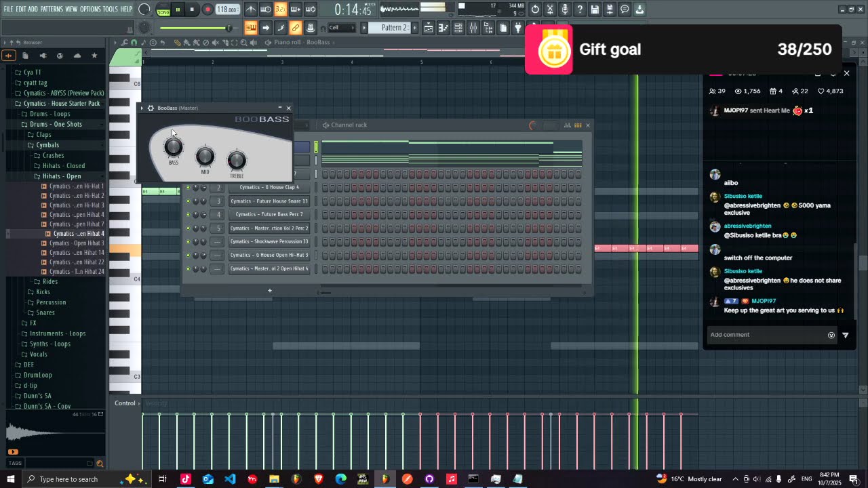Pause the song with the pause button
The height and width of the screenshot is (488, 868).
click(x=178, y=9)
